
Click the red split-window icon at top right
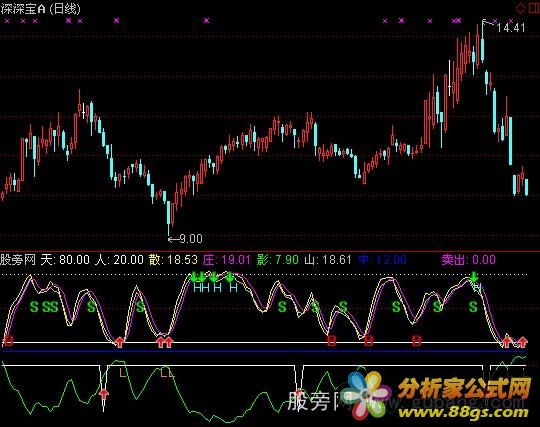(x=533, y=8)
